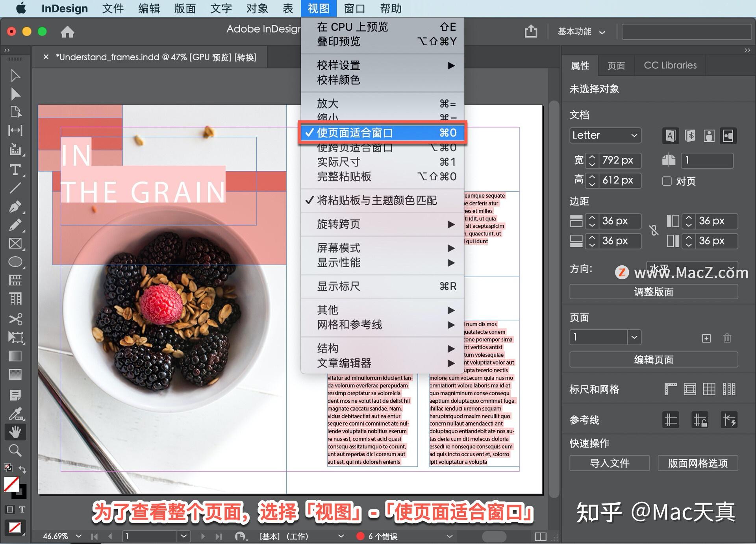Select the Type tool
Viewport: 756px width, 544px height.
(x=16, y=170)
